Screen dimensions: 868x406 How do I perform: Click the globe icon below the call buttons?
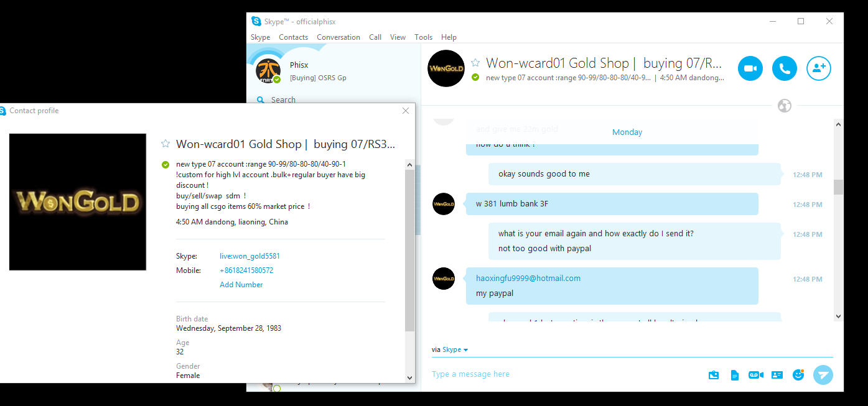[x=785, y=106]
